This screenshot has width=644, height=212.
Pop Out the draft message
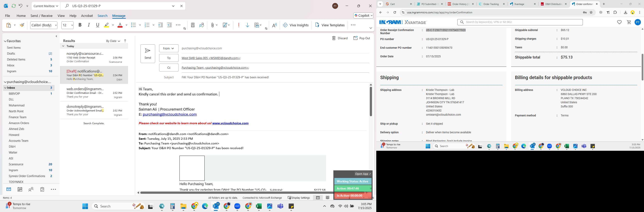click(362, 38)
